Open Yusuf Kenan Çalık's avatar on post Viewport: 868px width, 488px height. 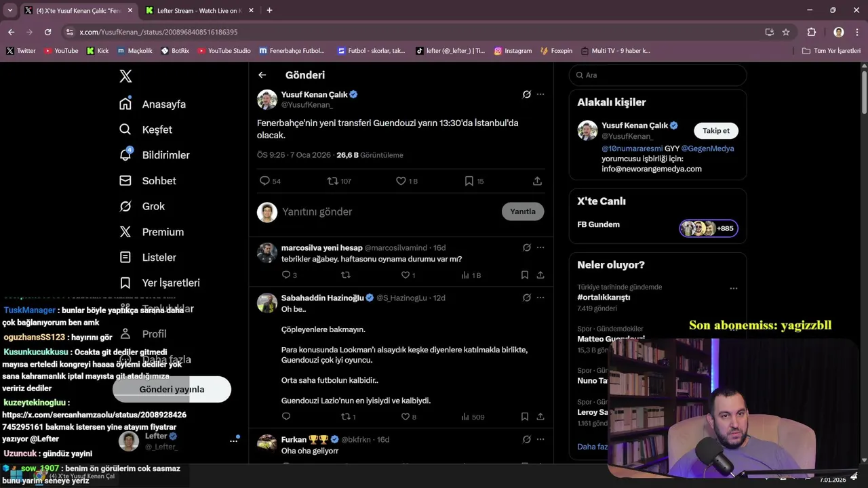267,100
